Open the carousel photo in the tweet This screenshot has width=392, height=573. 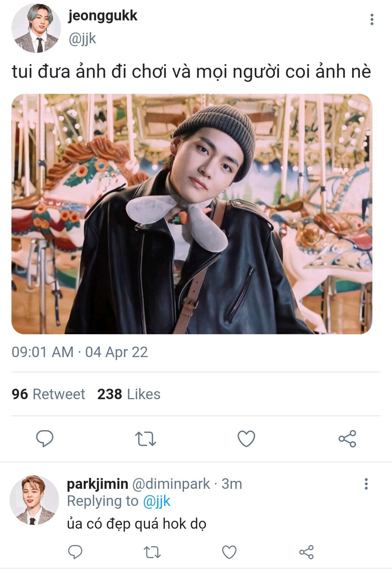[192, 214]
